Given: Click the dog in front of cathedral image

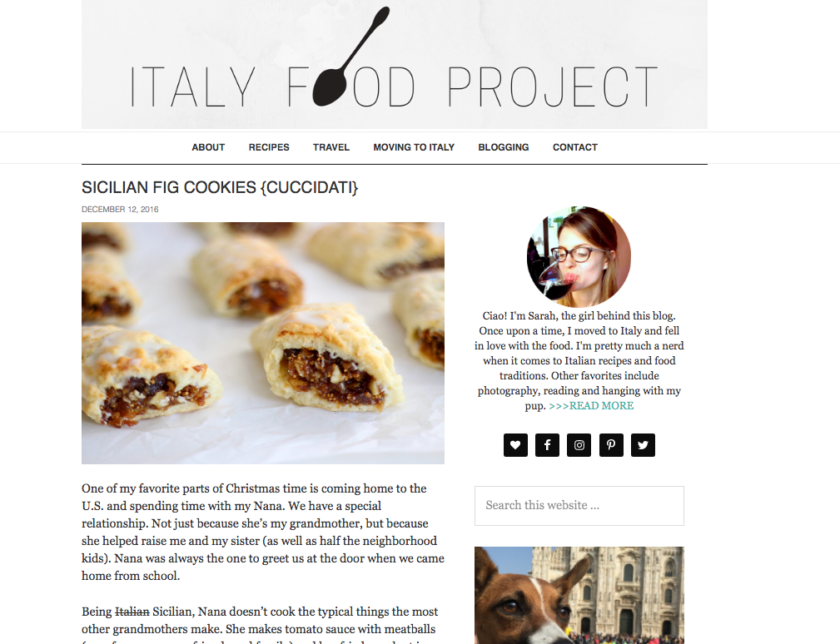Looking at the screenshot, I should (x=579, y=595).
